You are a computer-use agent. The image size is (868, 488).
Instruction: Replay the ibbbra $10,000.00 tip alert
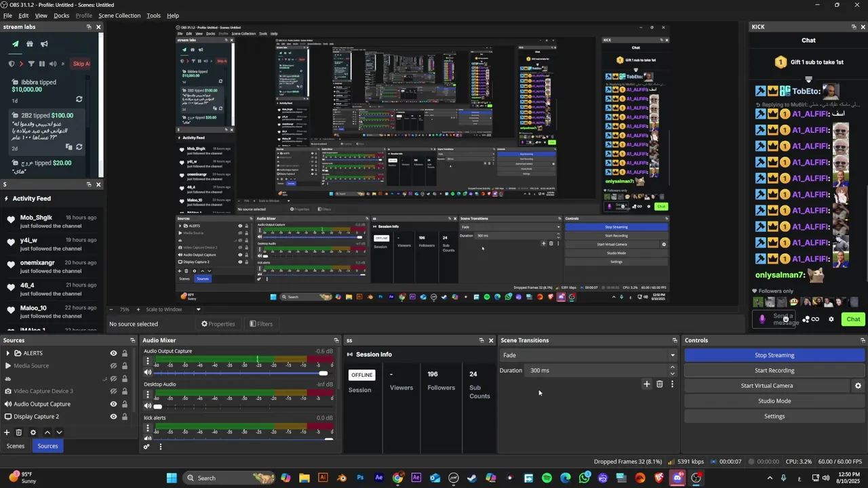79,99
